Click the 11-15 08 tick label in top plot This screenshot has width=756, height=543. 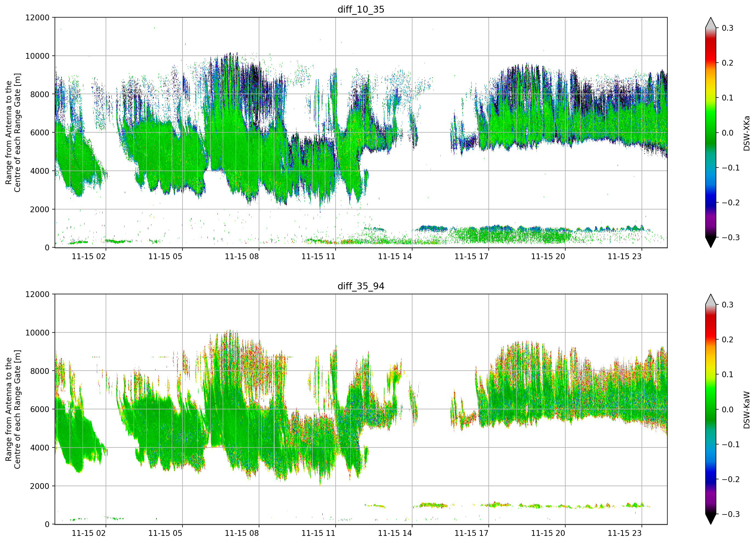242,256
